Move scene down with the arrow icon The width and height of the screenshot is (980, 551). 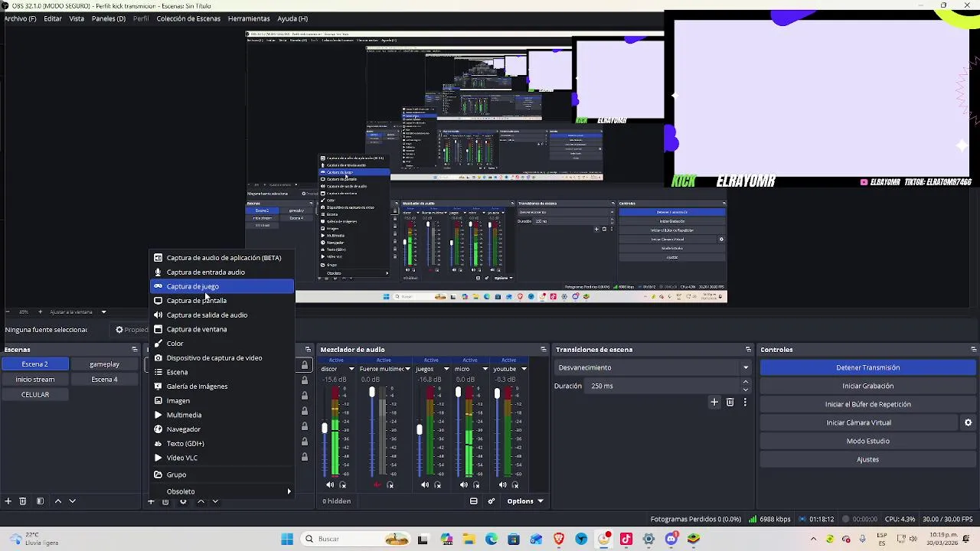[72, 501]
